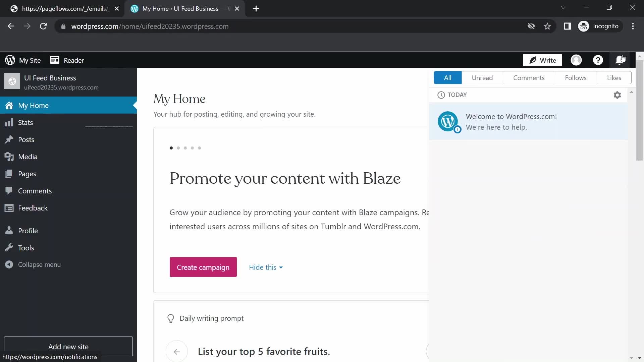
Task: Collapse the admin sidebar menu
Action: tap(39, 264)
